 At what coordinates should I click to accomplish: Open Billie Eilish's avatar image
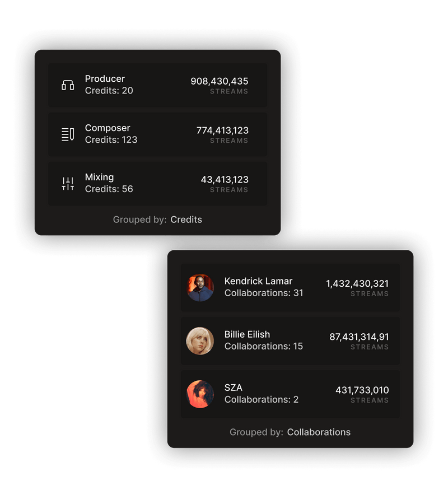[x=200, y=340]
